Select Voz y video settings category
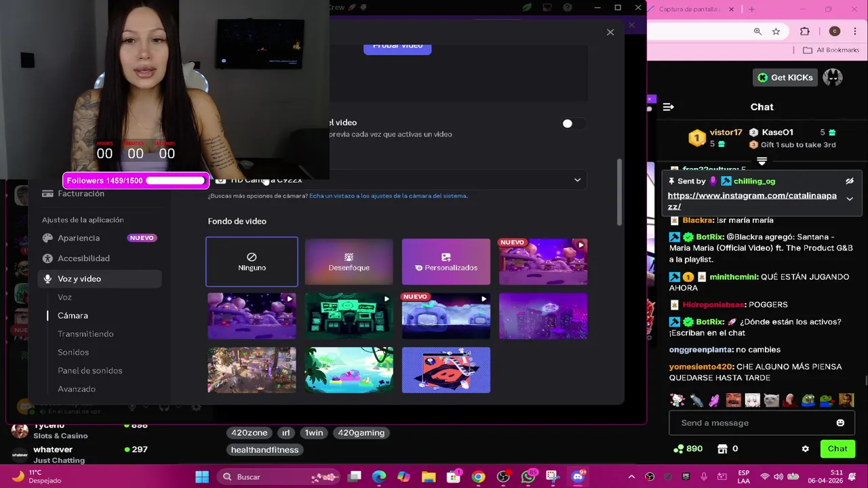Screen dimensions: 868x488 coord(100,279)
